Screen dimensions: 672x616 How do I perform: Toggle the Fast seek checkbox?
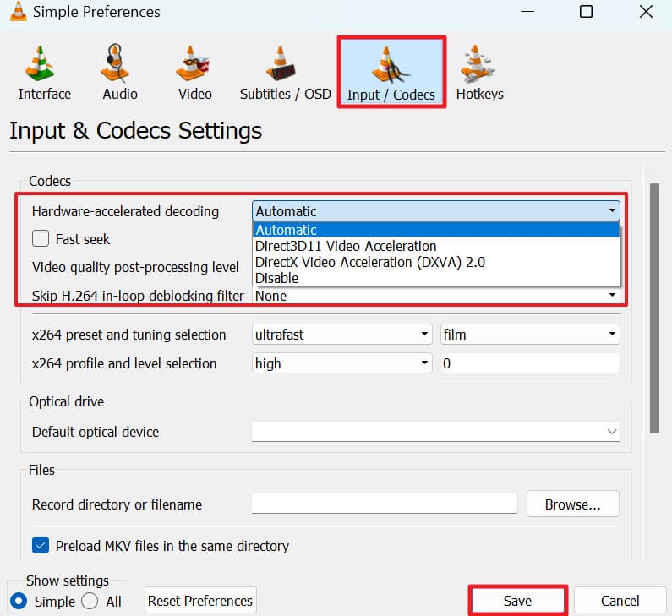point(41,238)
